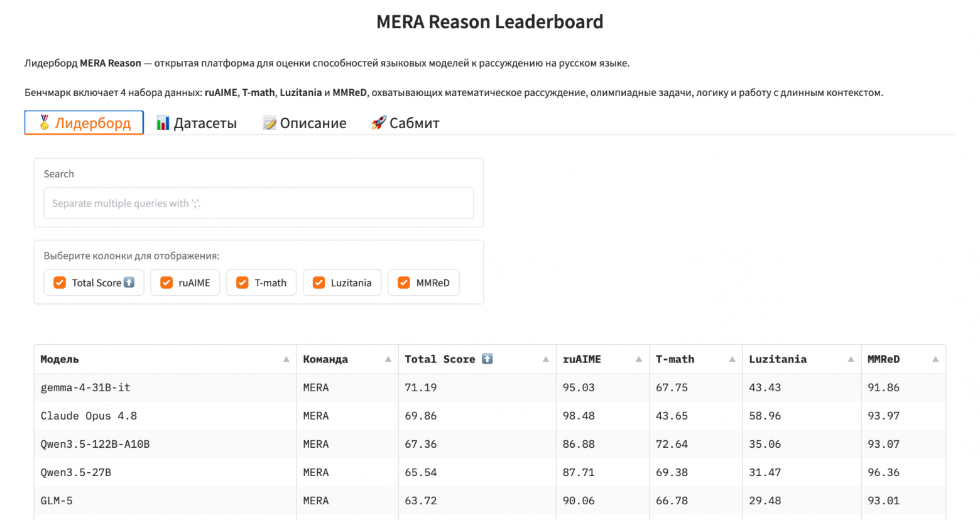This screenshot has width=980, height=520.
Task: Sort the T-math column via its arrow
Action: tap(732, 359)
